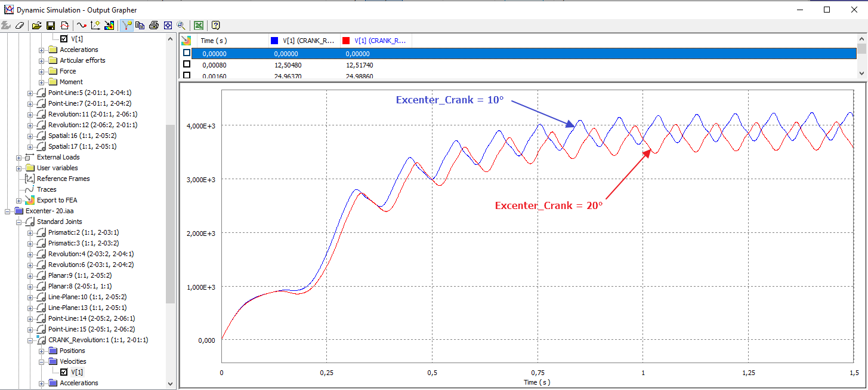
Task: Click the table corner color grid icon
Action: (186, 41)
